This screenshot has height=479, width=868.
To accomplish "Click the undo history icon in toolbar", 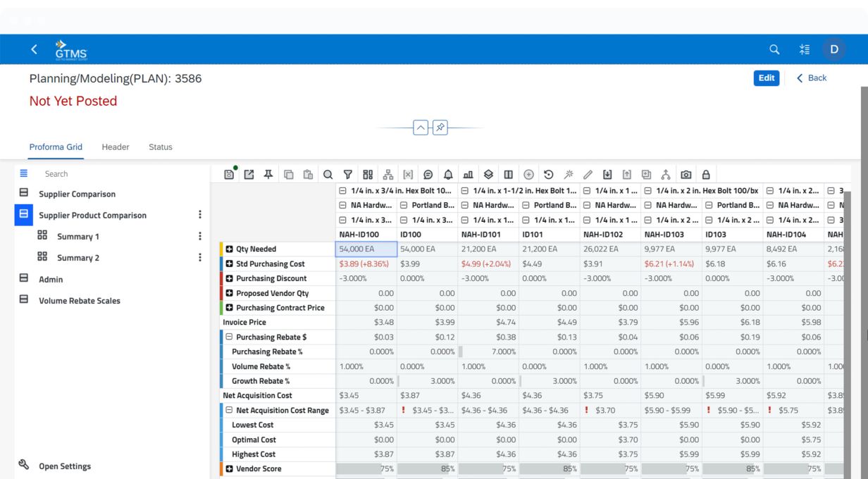I will click(548, 175).
